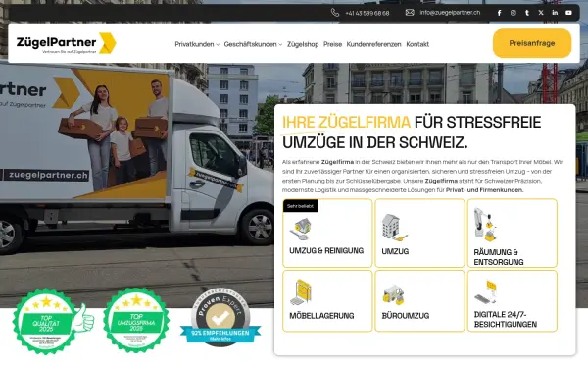This screenshot has width=588, height=368.
Task: Expand the Geschäftskunden dropdown chevron
Action: click(x=280, y=45)
